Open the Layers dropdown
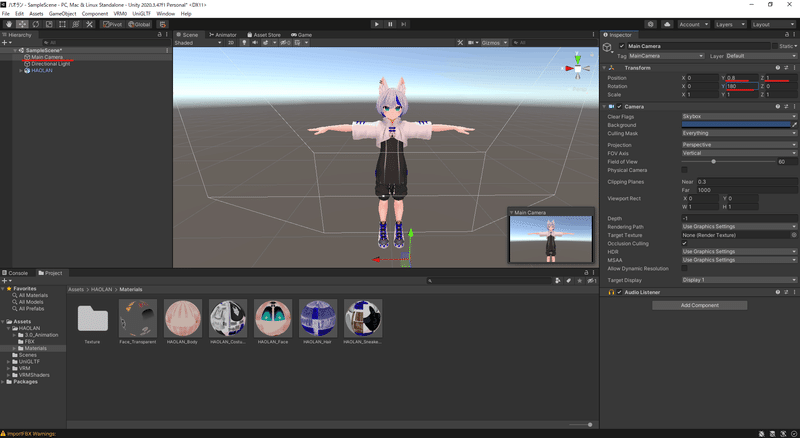Viewport: 800px width, 438px height. tap(730, 24)
